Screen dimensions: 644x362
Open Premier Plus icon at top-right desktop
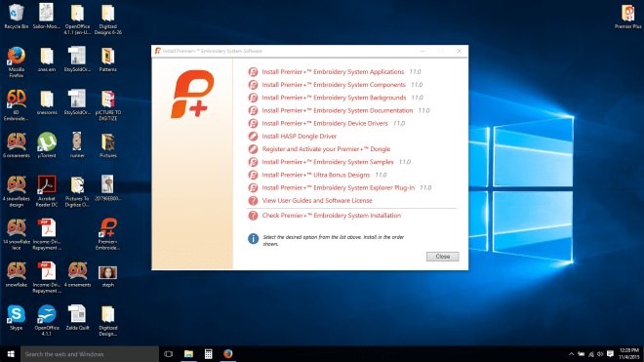[x=628, y=16]
